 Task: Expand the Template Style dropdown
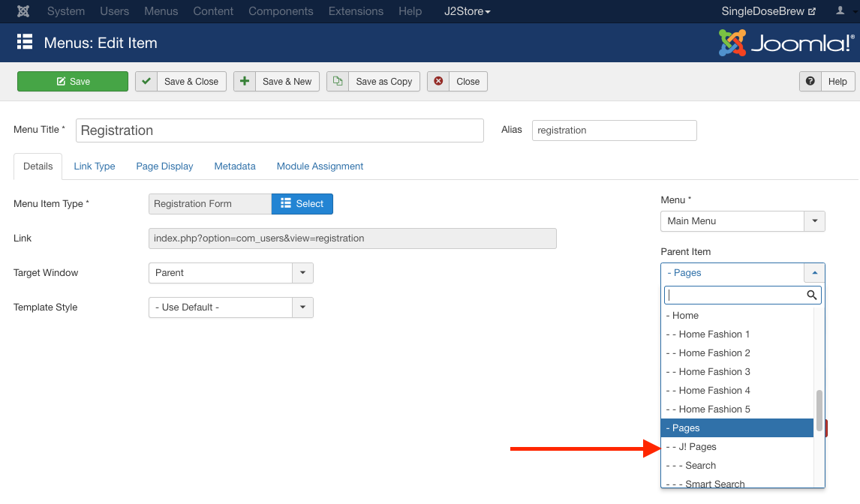[x=302, y=307]
